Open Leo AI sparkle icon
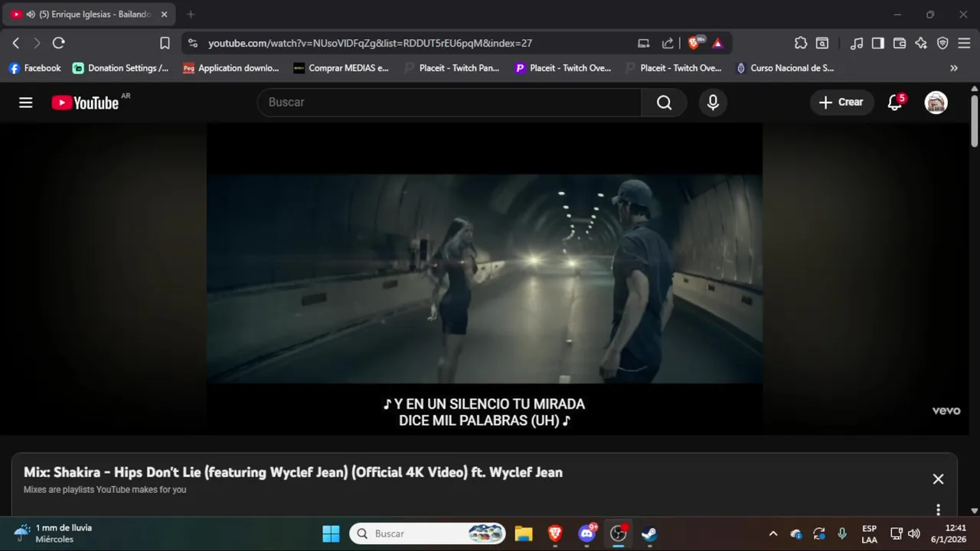The image size is (980, 551). (x=921, y=43)
